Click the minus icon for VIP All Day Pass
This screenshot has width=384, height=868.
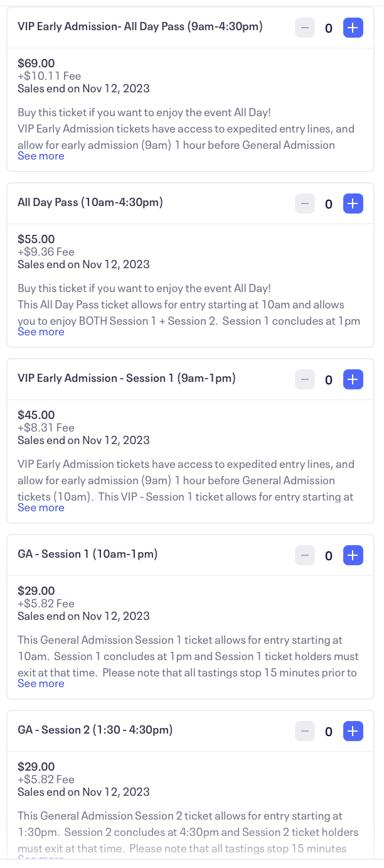pyautogui.click(x=305, y=28)
